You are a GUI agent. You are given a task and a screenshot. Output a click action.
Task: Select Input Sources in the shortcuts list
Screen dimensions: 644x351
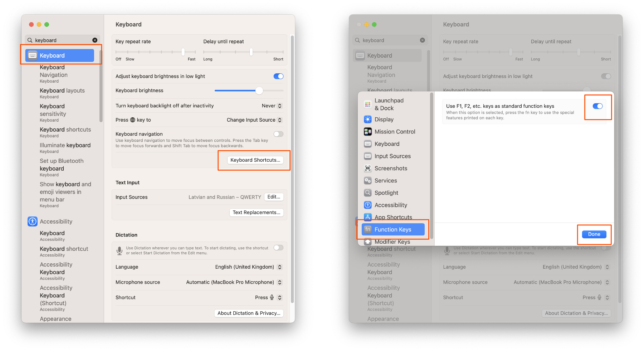[x=392, y=156]
